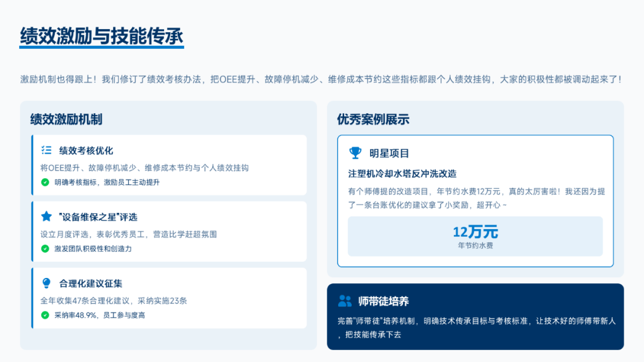The height and width of the screenshot is (362, 644).
Task: Click the lightbulb icon beside 合理化建议征集
Action: (46, 283)
